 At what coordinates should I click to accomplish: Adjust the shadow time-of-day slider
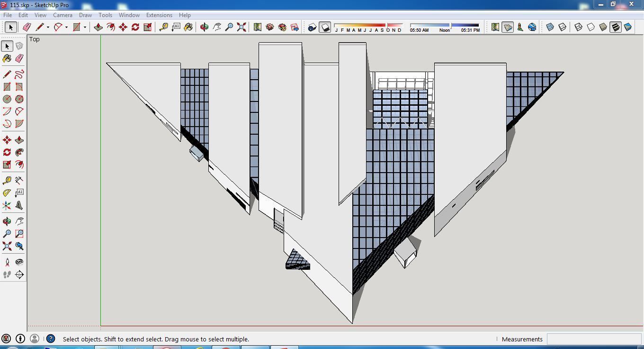(445, 25)
